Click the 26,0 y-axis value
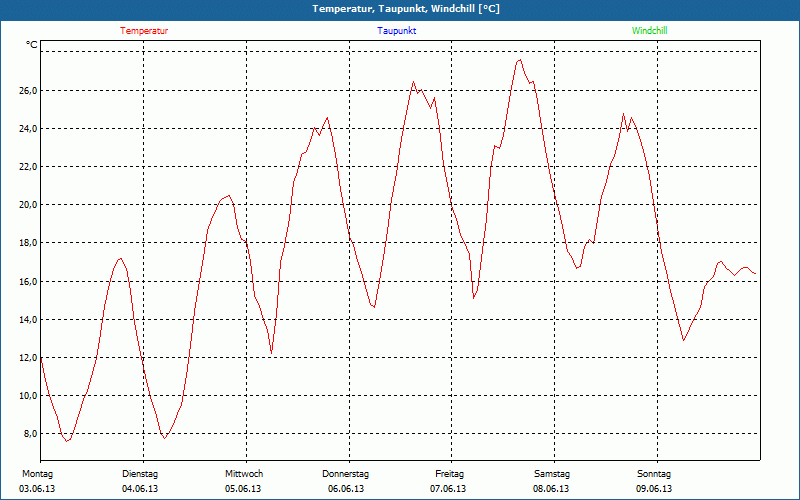This screenshot has height=500, width=800. 28,90
